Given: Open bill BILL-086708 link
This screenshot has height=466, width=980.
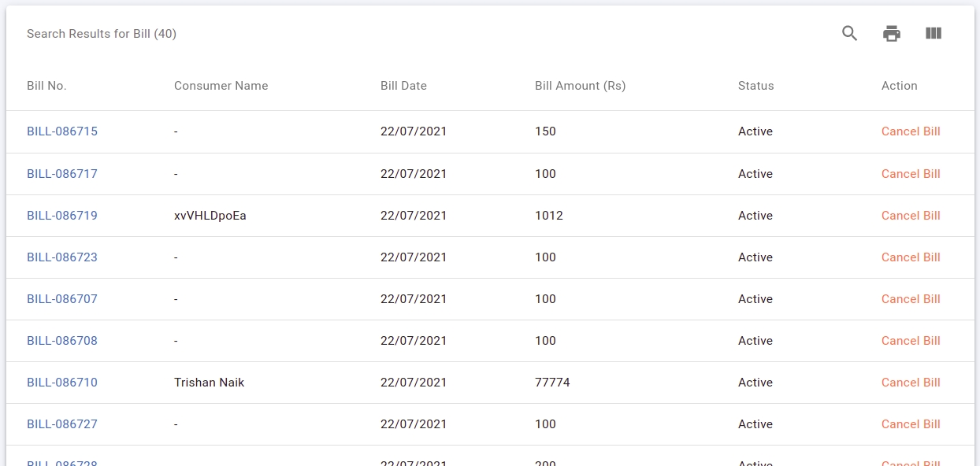Looking at the screenshot, I should tap(62, 341).
